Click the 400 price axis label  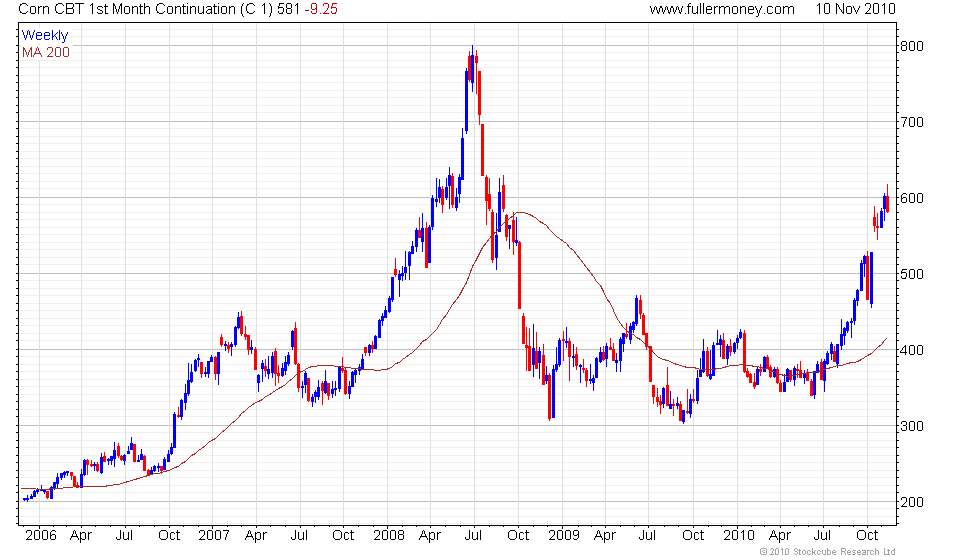[912, 350]
